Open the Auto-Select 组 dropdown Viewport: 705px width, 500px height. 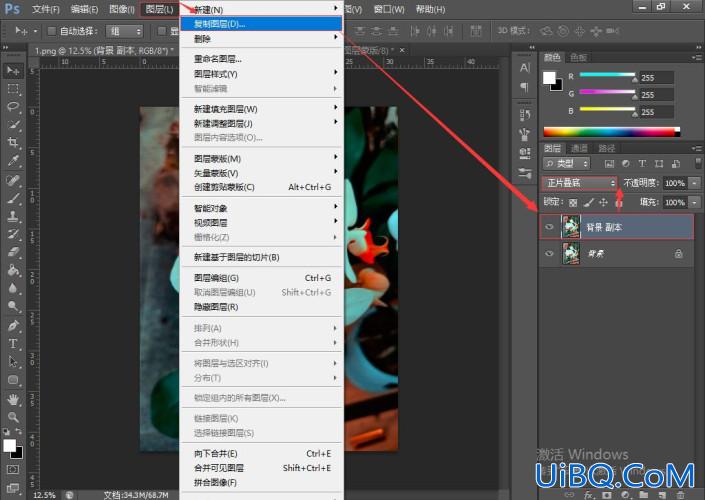[x=124, y=31]
